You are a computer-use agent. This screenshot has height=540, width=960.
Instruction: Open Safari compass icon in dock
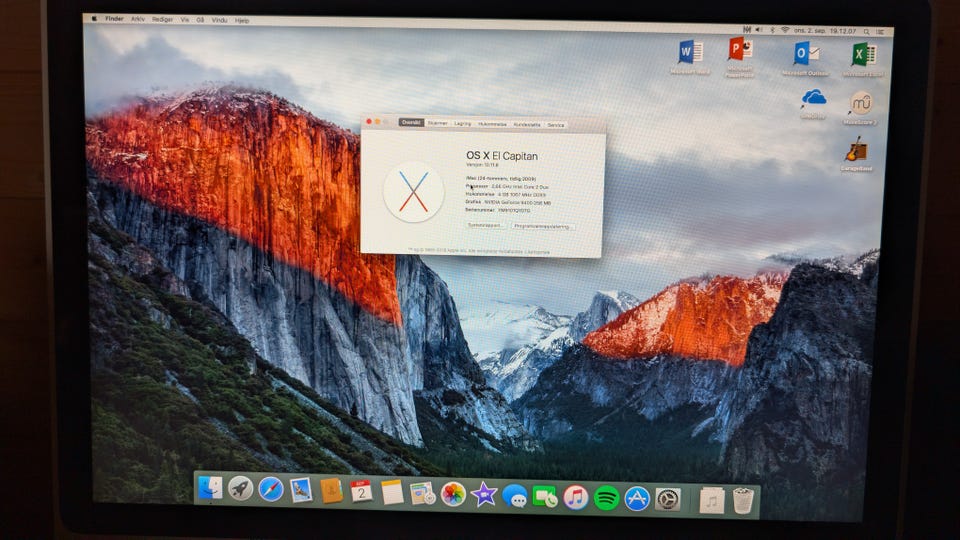[271, 490]
